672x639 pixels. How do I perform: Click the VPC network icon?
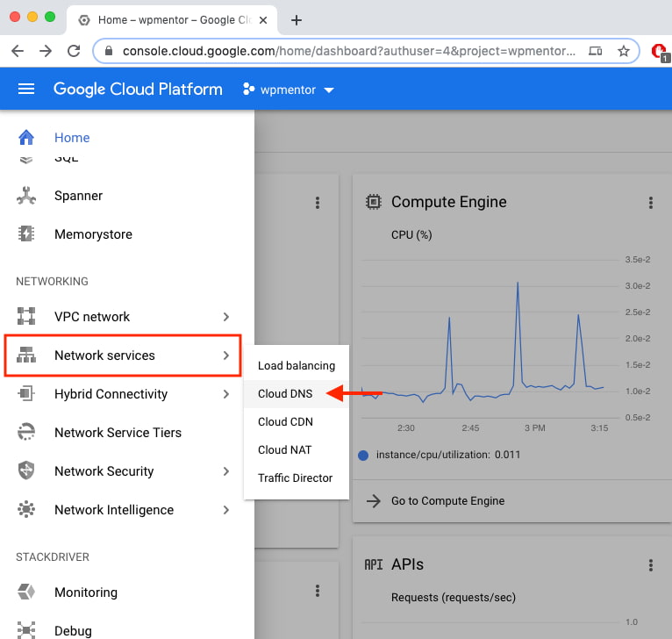pyautogui.click(x=26, y=316)
